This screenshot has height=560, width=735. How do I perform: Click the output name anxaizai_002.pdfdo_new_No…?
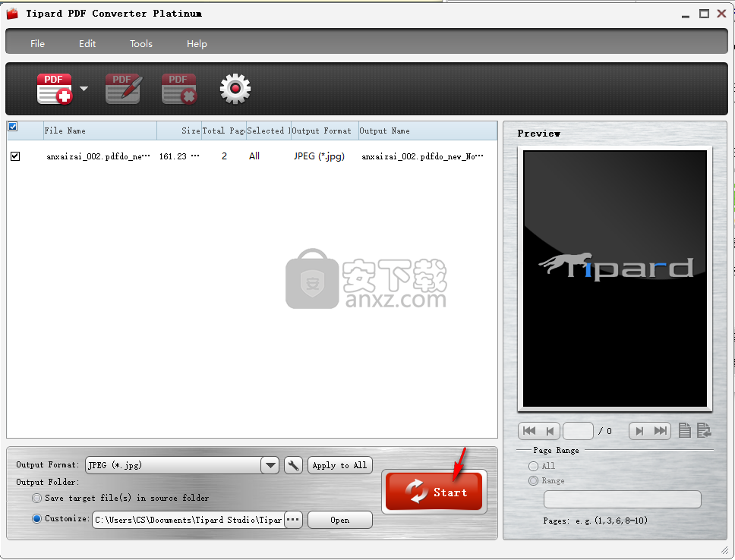pyautogui.click(x=422, y=156)
